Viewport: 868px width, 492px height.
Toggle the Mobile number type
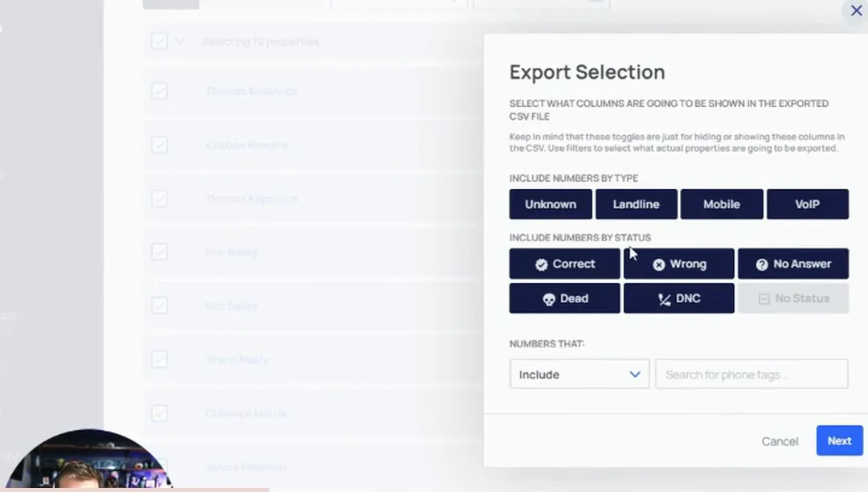(721, 204)
